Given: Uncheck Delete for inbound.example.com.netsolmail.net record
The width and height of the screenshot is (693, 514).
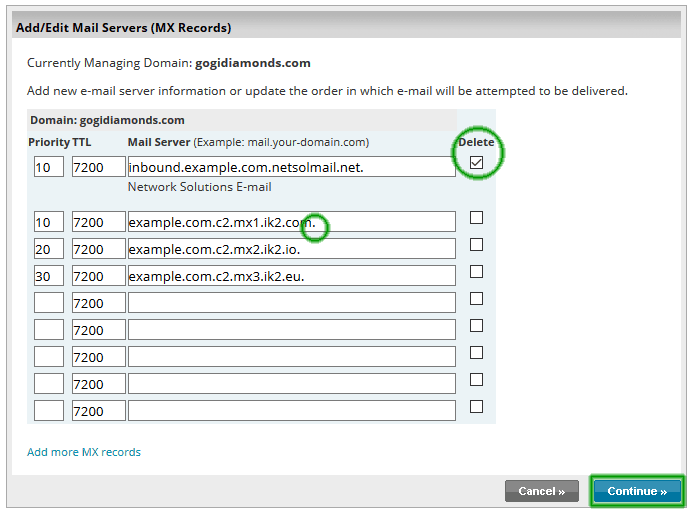Looking at the screenshot, I should click(x=476, y=163).
